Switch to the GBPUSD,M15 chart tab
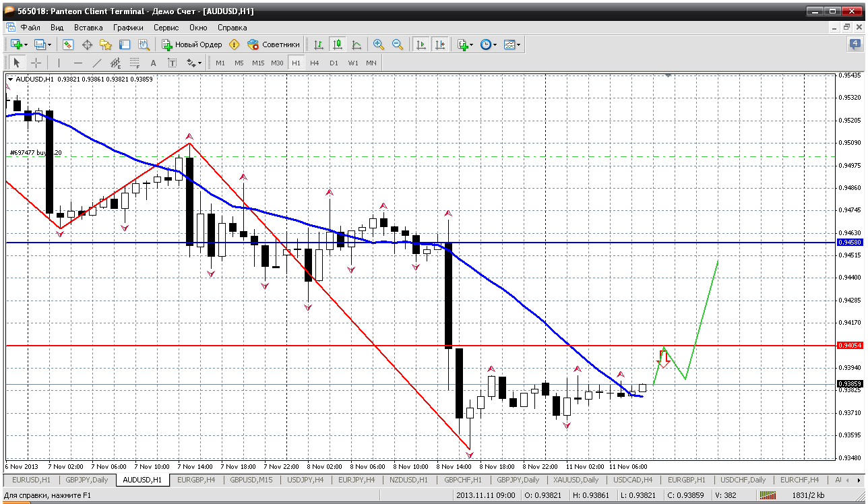This screenshot has width=868, height=504. coord(251,480)
